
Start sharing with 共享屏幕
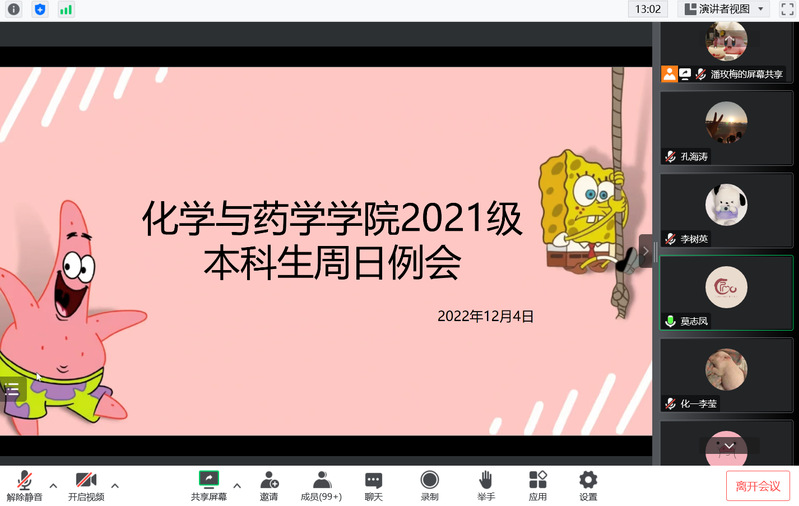pos(208,487)
